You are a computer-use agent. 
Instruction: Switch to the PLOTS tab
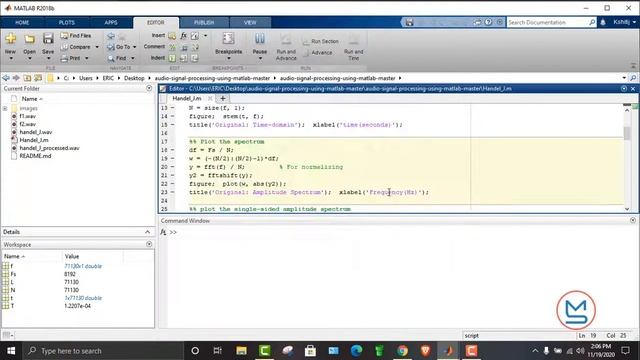coord(67,22)
